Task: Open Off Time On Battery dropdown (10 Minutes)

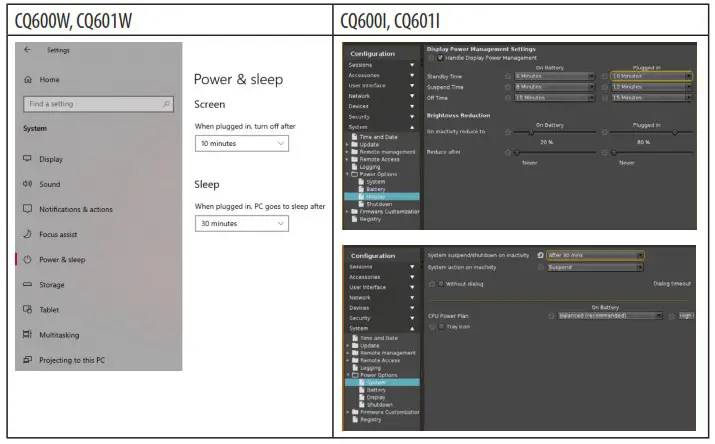Action: coord(554,98)
